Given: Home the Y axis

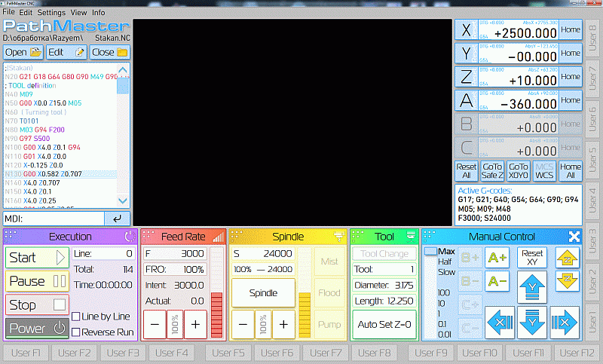Looking at the screenshot, I should pos(571,53).
